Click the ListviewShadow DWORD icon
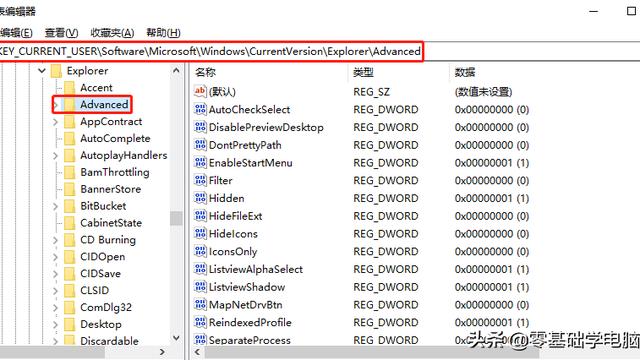The width and height of the screenshot is (640, 360). (200, 287)
